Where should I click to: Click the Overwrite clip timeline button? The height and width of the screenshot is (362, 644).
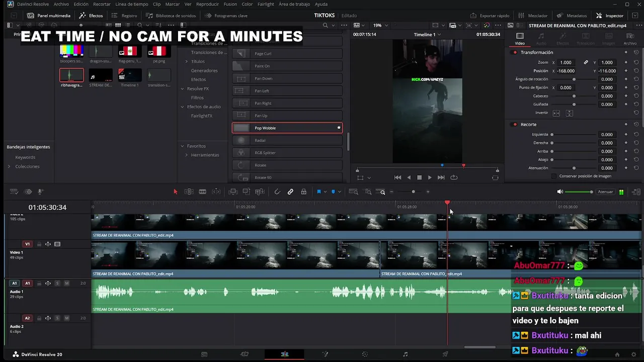[x=247, y=192]
